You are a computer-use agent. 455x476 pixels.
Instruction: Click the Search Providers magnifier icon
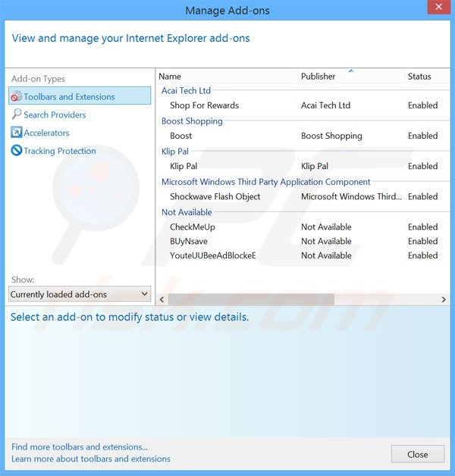[x=17, y=114]
